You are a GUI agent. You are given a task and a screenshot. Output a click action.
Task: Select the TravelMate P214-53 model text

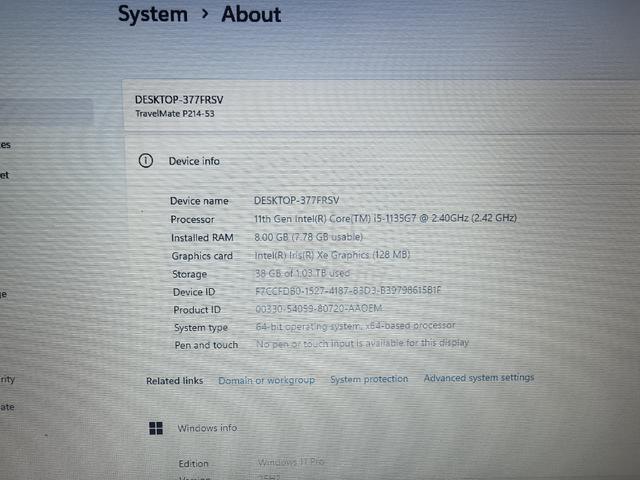(x=175, y=113)
